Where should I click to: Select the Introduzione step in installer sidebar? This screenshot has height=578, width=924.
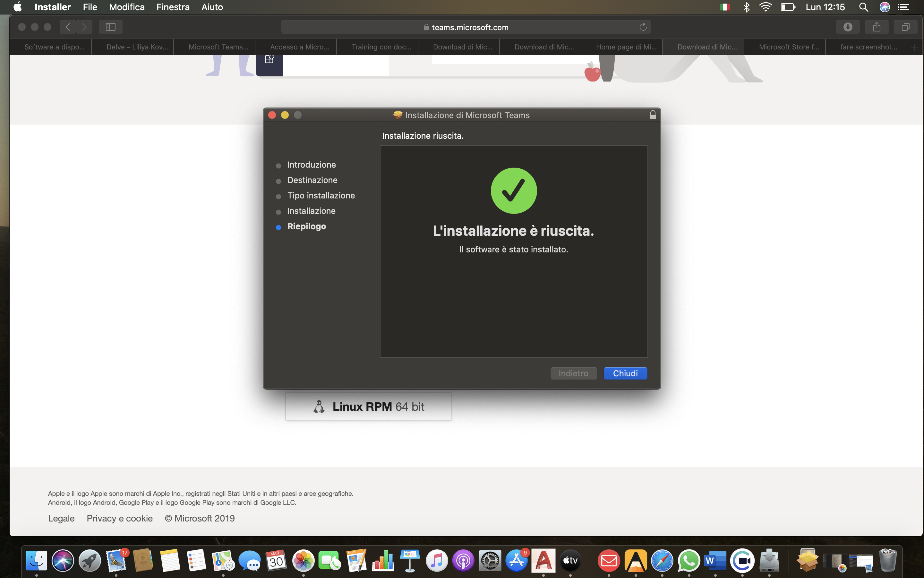click(x=311, y=165)
